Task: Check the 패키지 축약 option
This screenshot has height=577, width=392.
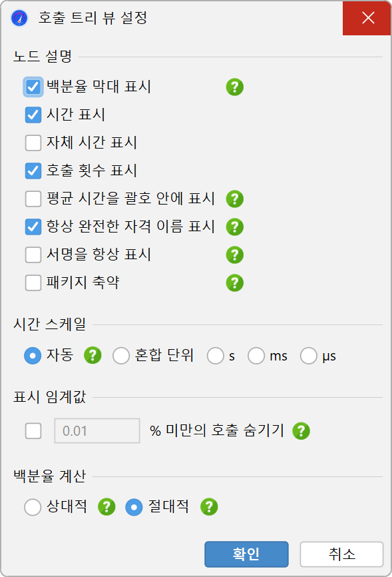Action: [33, 283]
